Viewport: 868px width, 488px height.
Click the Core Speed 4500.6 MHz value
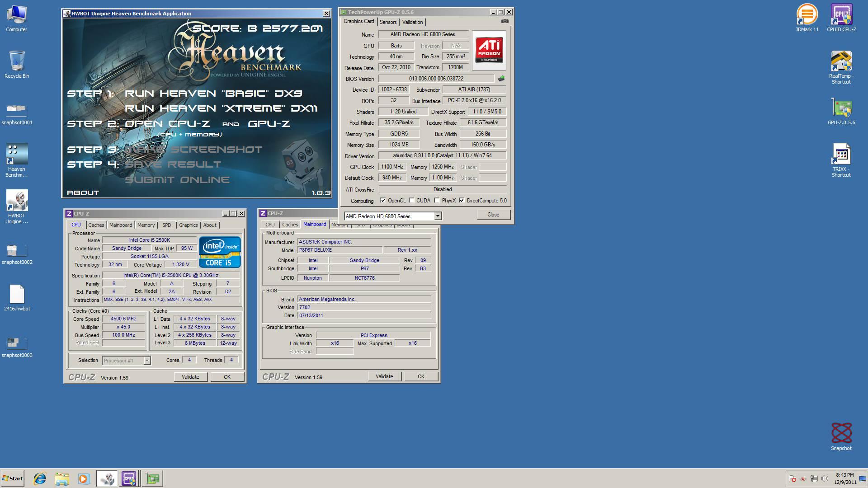click(x=123, y=319)
